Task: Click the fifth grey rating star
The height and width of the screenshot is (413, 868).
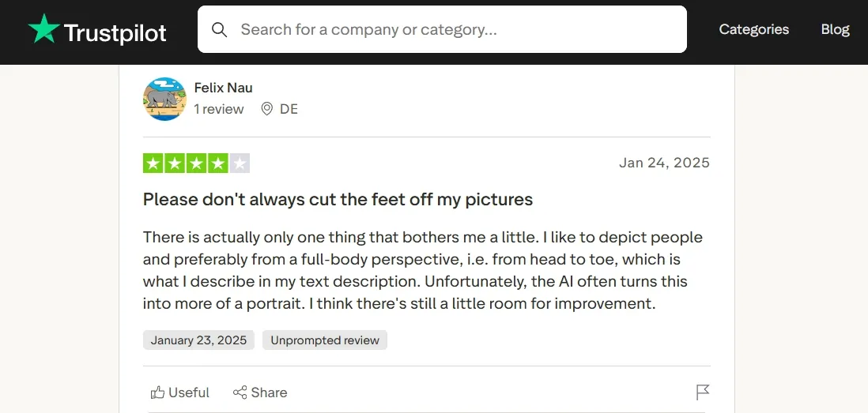Action: pyautogui.click(x=240, y=163)
